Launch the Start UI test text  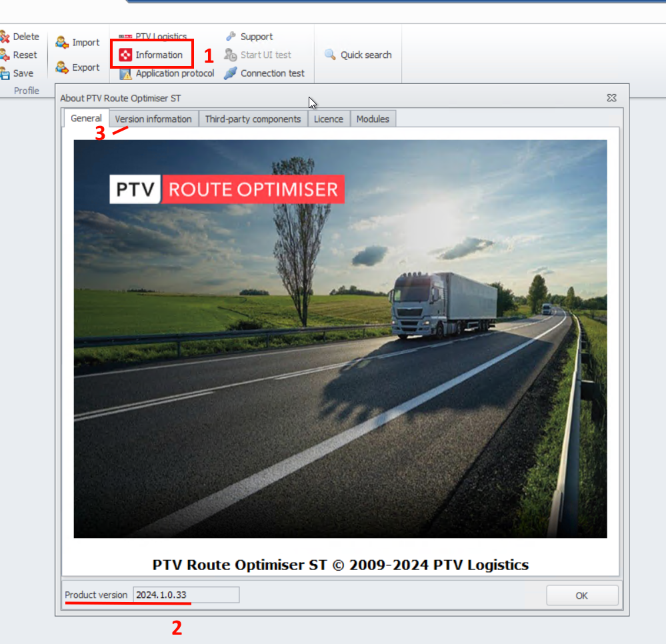pos(266,55)
